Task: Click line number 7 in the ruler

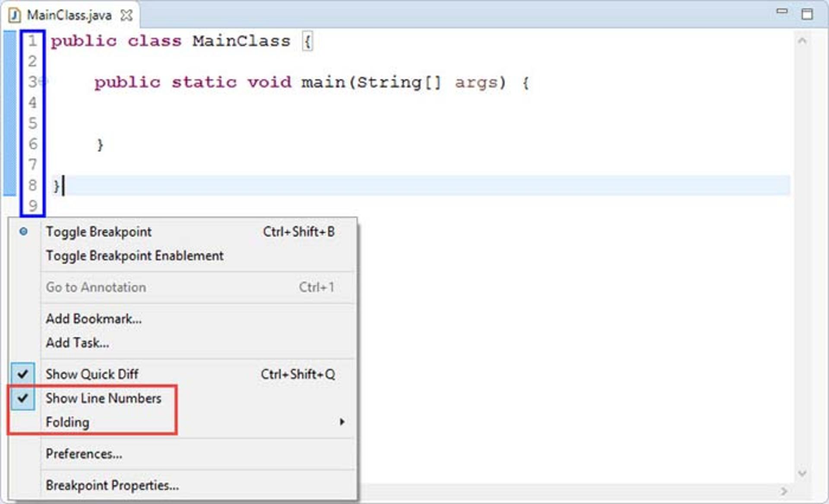Action: click(32, 165)
